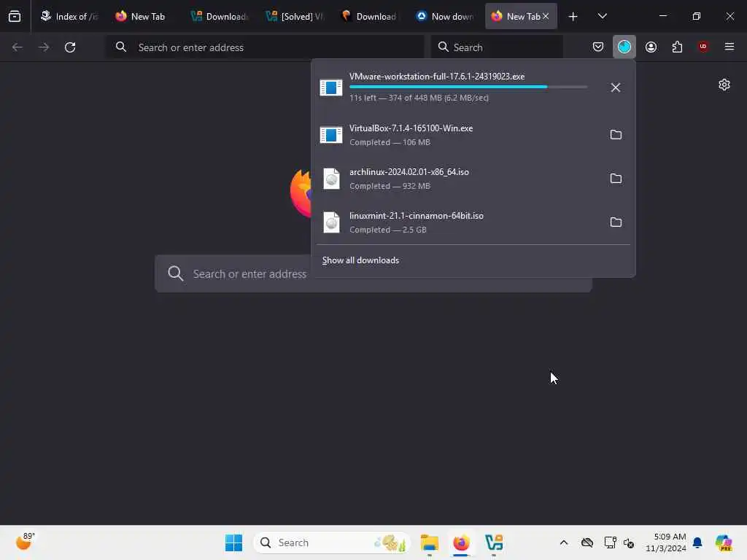The height and width of the screenshot is (560, 747).
Task: Click '11s left — 374 of 448 MB' status
Action: 419,98
